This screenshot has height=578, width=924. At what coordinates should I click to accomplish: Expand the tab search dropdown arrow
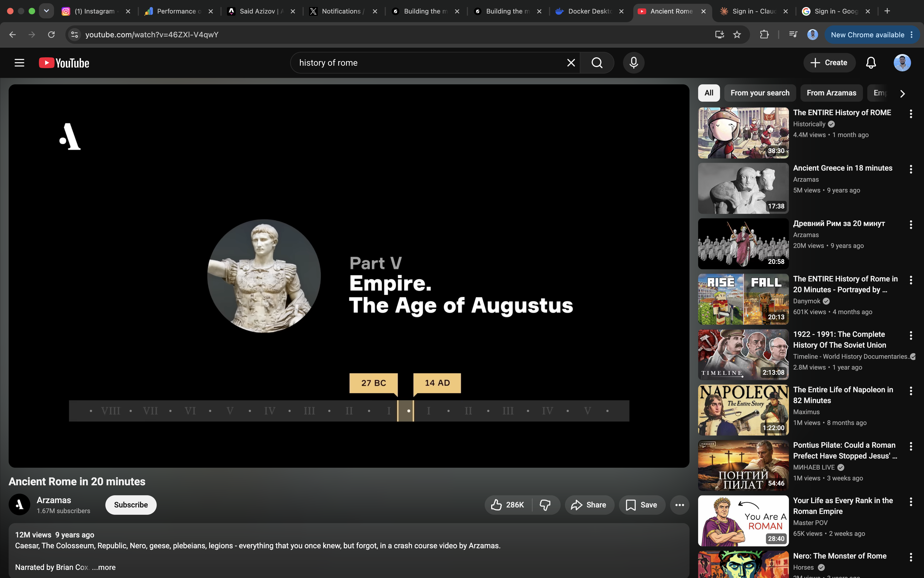click(x=46, y=11)
